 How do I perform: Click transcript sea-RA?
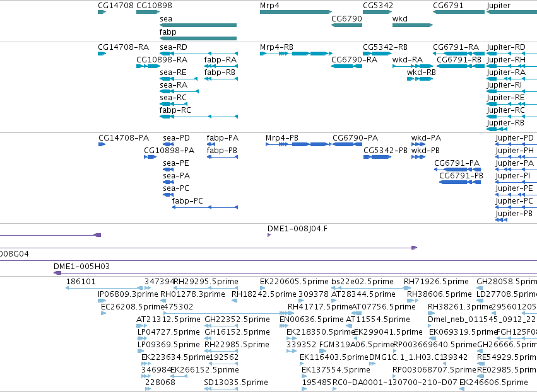point(179,91)
